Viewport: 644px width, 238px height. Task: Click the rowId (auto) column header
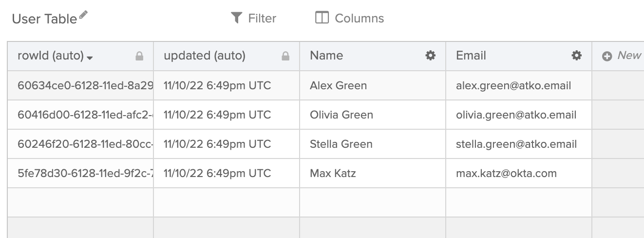pyautogui.click(x=80, y=56)
